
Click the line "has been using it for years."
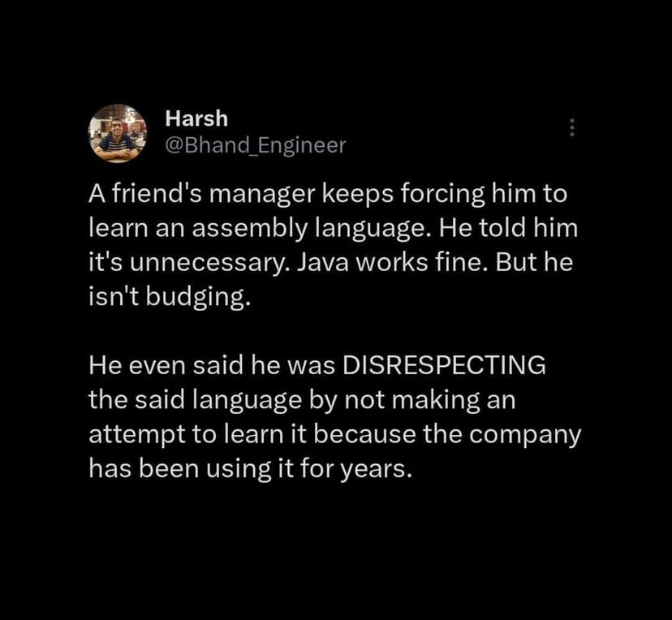(251, 469)
